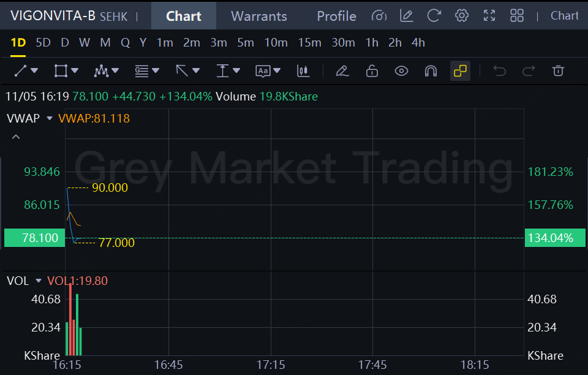Select the pencil drawing tool

click(342, 71)
